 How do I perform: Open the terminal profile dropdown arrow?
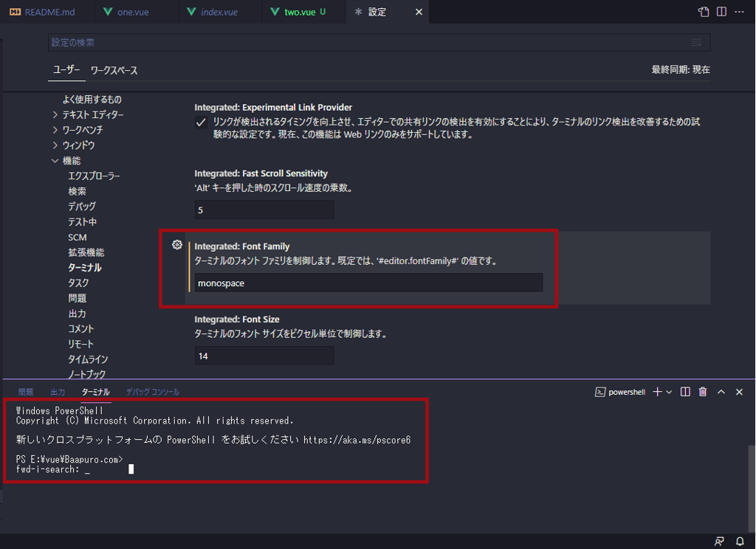coord(669,391)
